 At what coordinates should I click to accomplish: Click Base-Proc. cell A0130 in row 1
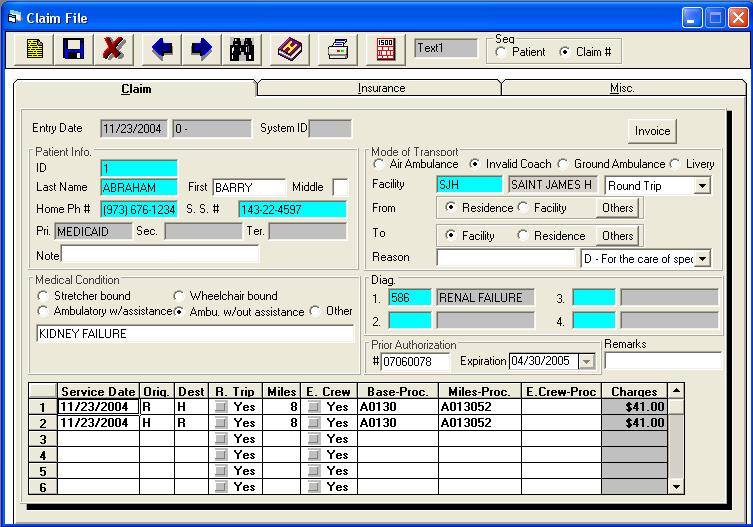[x=398, y=407]
